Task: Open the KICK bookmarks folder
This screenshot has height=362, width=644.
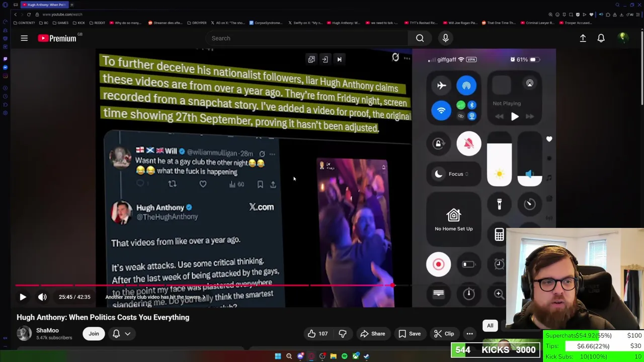Action: click(x=78, y=23)
